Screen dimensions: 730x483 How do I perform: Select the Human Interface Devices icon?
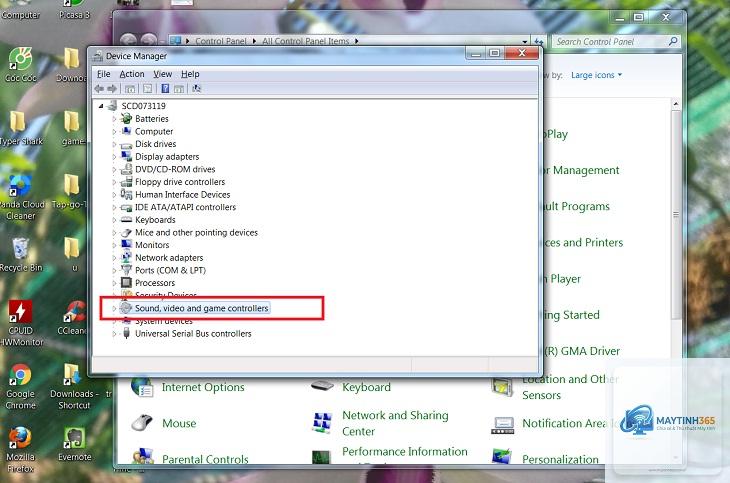click(x=126, y=194)
